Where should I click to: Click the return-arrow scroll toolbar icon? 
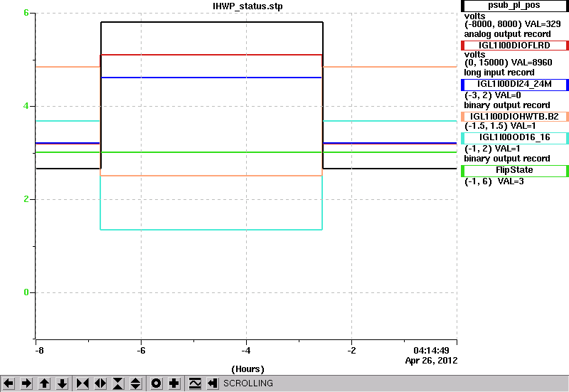pos(213,383)
